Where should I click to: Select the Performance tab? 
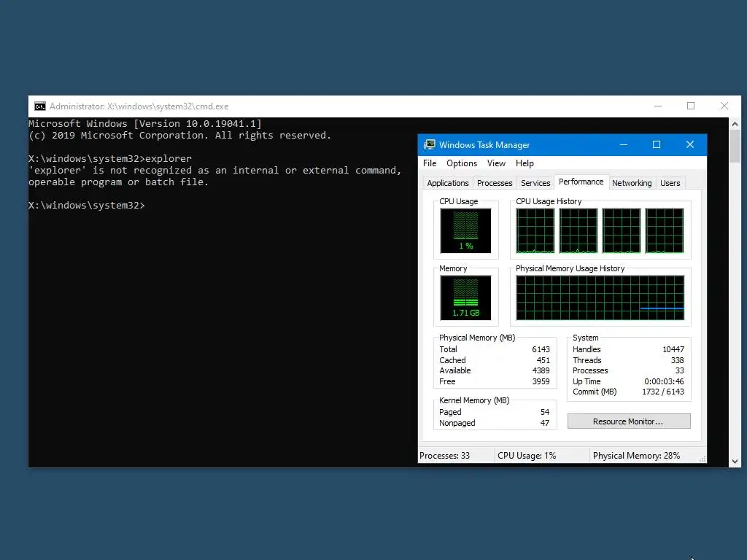click(581, 182)
